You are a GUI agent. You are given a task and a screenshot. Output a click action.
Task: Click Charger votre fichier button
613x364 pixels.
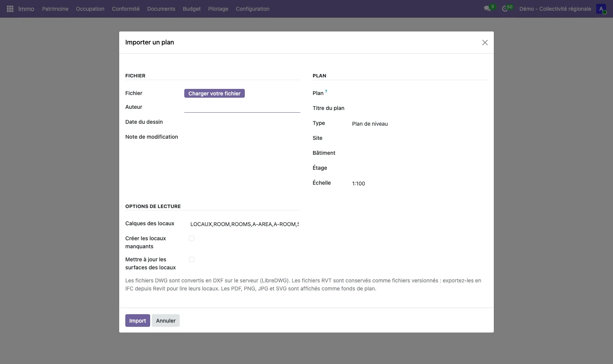[x=215, y=93]
